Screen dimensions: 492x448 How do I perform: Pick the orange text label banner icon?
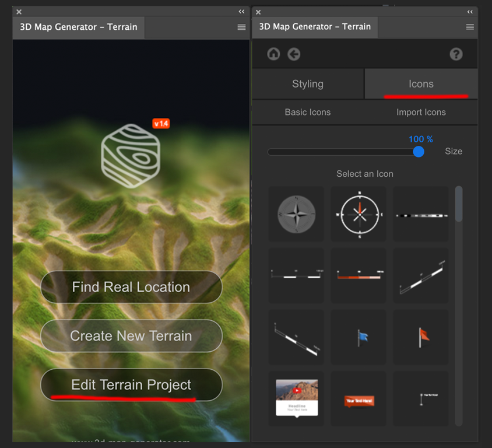(359, 399)
